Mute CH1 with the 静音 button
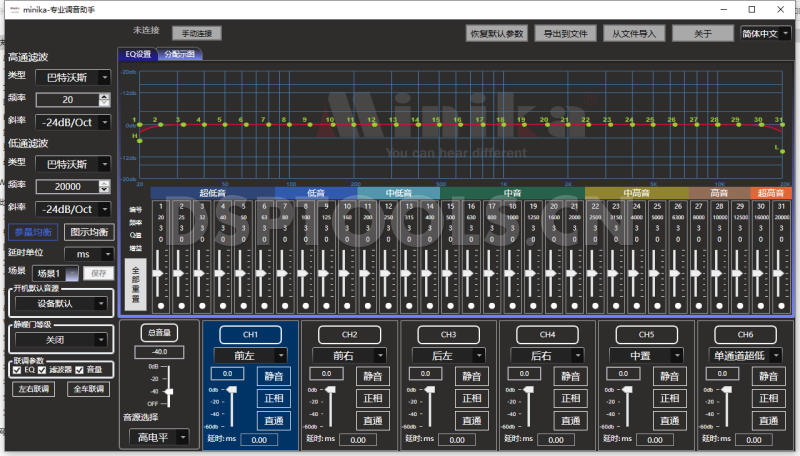This screenshot has height=456, width=800. (273, 376)
